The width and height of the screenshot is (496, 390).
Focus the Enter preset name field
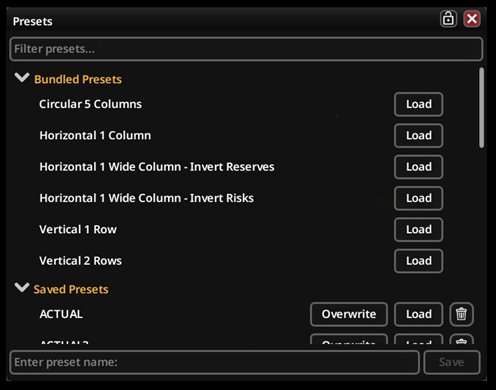tap(215, 362)
